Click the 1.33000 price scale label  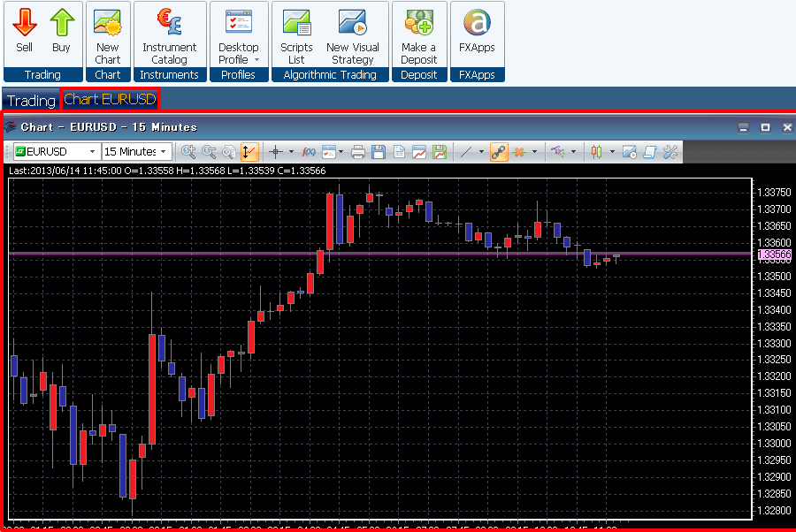coord(774,444)
